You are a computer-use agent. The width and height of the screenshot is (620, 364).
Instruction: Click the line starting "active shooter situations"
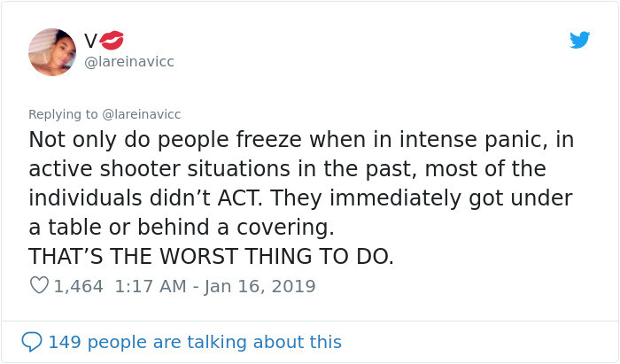287,168
